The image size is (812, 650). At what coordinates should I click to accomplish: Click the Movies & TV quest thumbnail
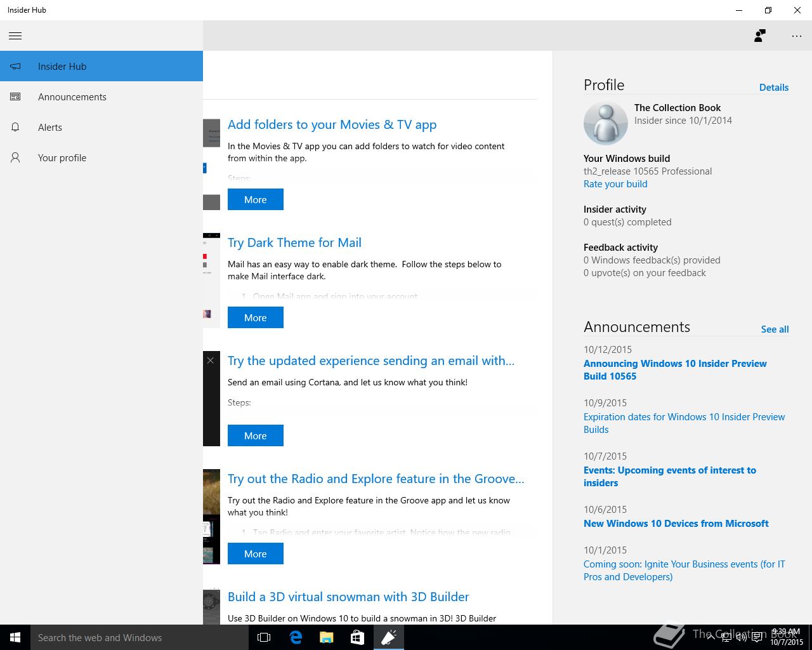coord(211,164)
